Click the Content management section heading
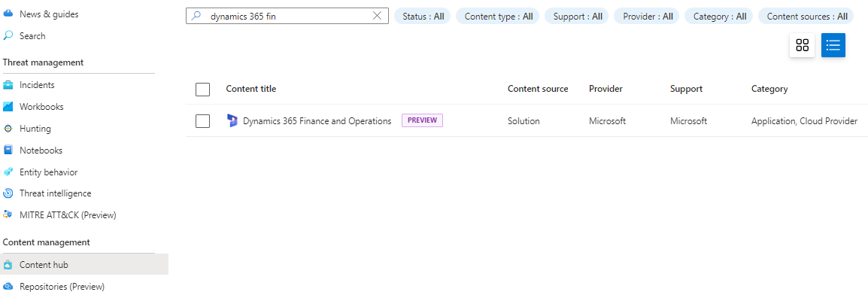868x298 pixels. [x=46, y=242]
